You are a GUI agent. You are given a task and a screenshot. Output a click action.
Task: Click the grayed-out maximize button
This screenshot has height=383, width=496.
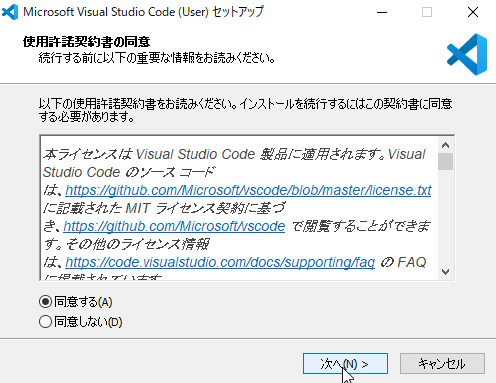coord(427,13)
